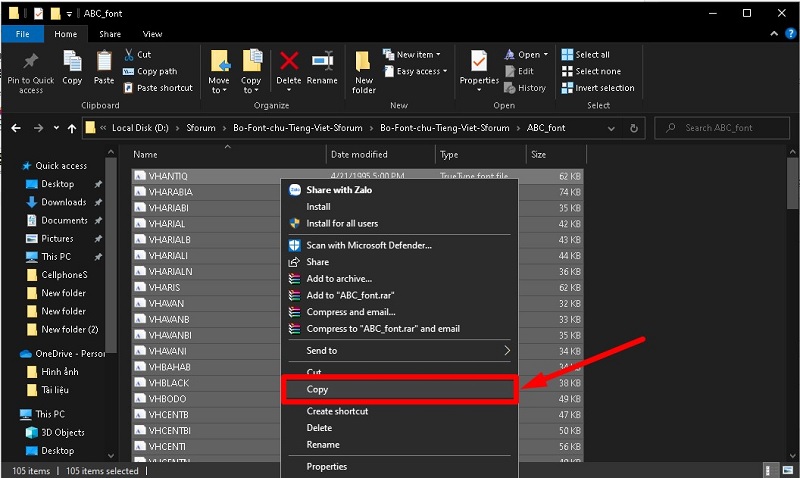Choose Install in context menu

click(x=399, y=207)
